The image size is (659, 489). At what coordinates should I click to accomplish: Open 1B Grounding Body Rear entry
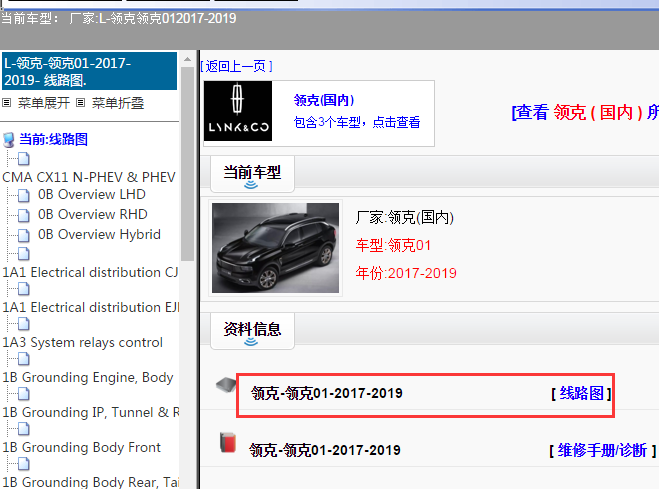[x=90, y=482]
